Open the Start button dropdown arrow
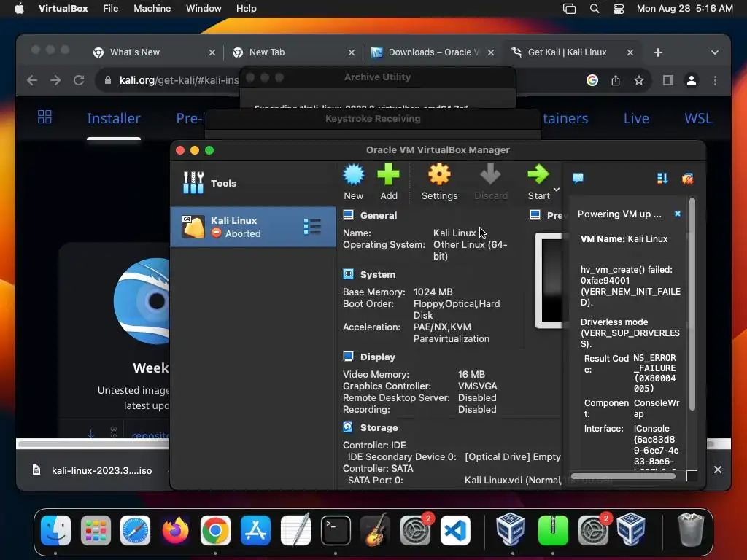This screenshot has height=560, width=747. (x=557, y=190)
